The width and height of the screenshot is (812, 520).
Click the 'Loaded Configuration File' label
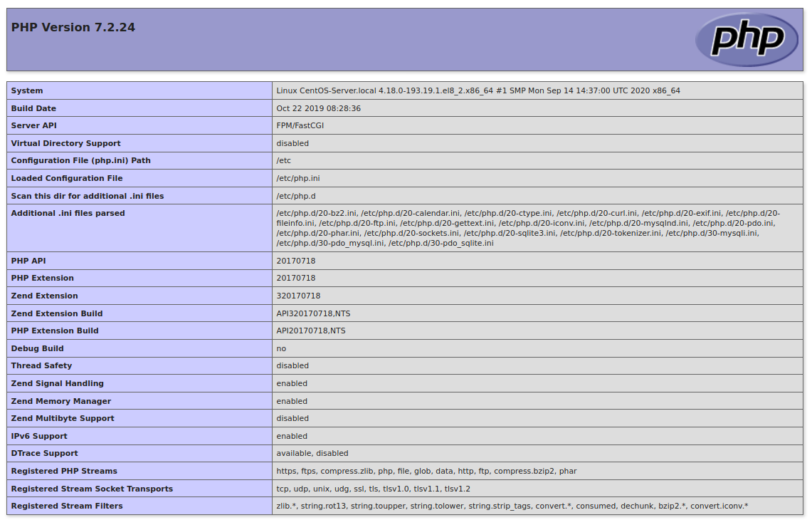(67, 178)
